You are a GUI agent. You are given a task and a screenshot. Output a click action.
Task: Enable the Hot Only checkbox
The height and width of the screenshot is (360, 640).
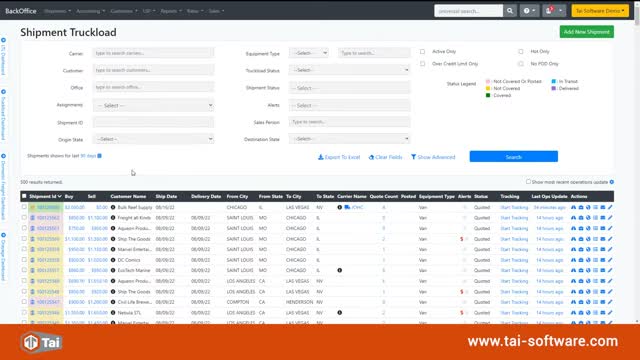520,52
